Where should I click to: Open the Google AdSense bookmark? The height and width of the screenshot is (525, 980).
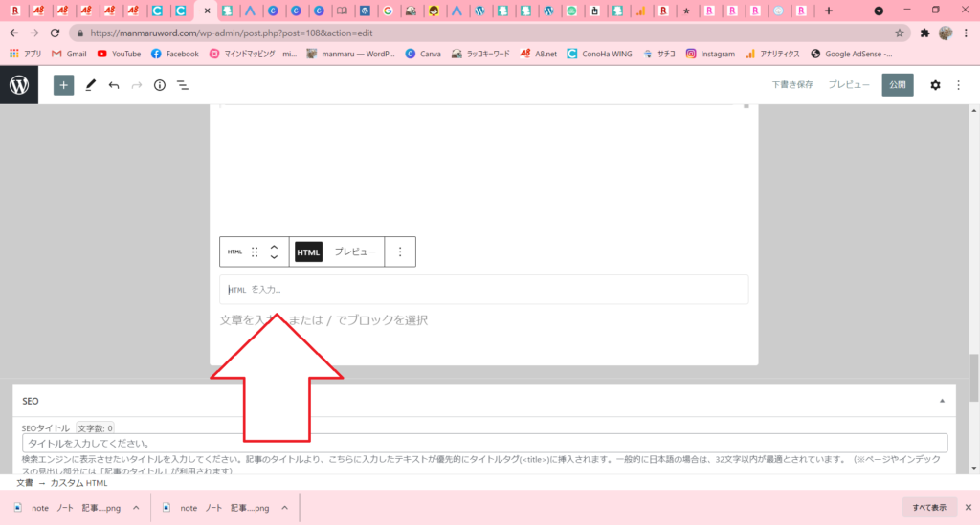pyautogui.click(x=851, y=54)
